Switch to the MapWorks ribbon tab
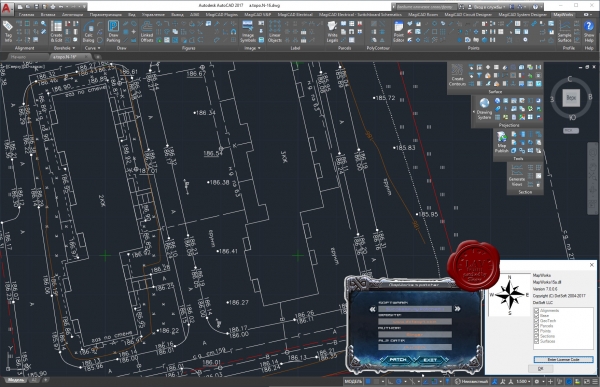The height and width of the screenshot is (387, 600). click(563, 15)
